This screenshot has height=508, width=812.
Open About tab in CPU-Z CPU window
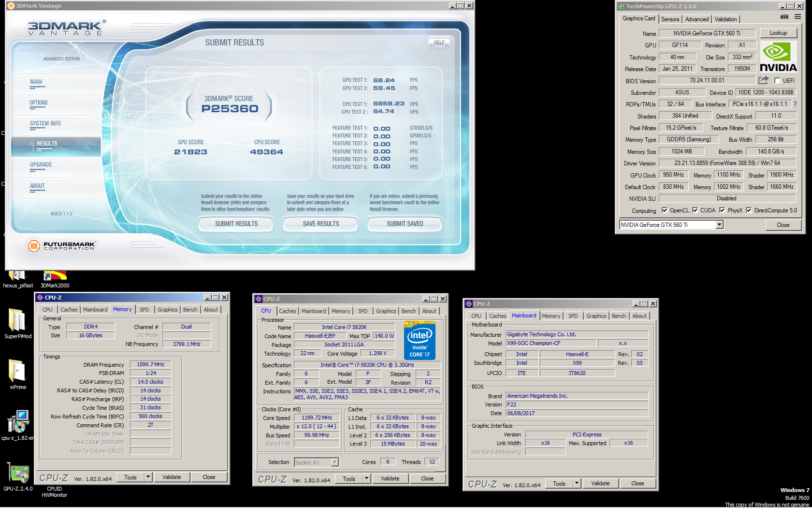coord(429,311)
